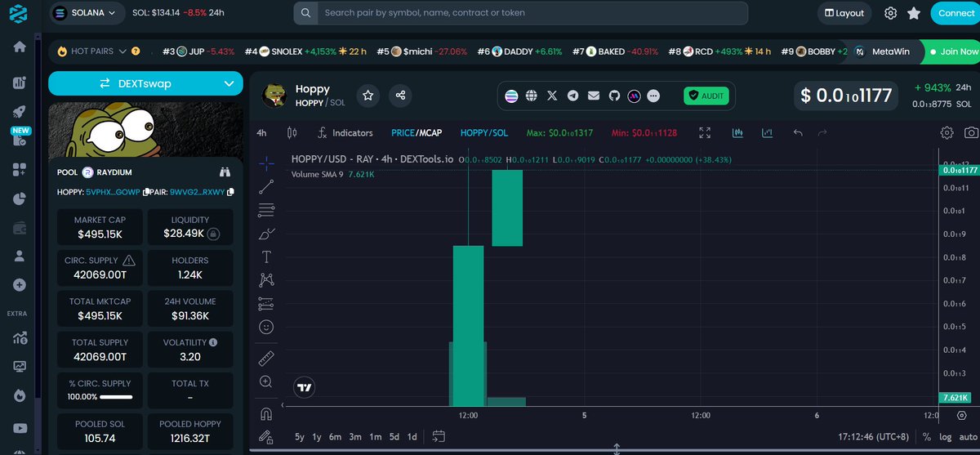The image size is (980, 455).
Task: Open the user account sidebar icon
Action: point(20,256)
